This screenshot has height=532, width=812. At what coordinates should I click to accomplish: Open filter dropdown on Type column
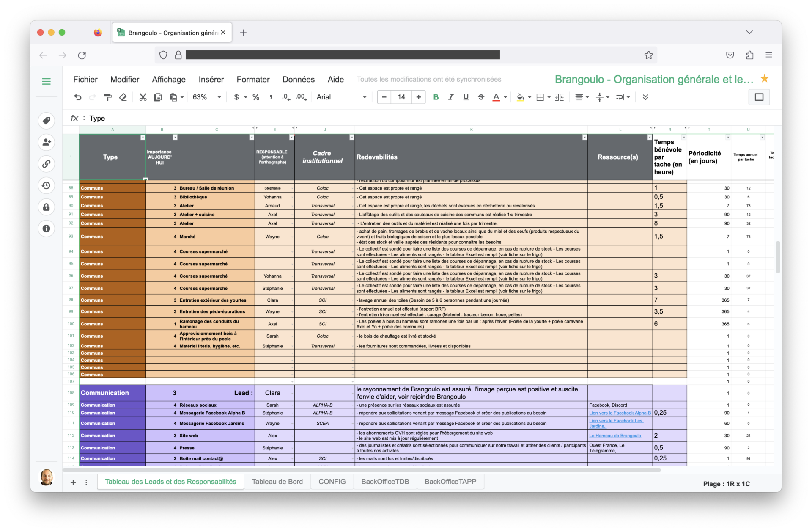(x=143, y=138)
